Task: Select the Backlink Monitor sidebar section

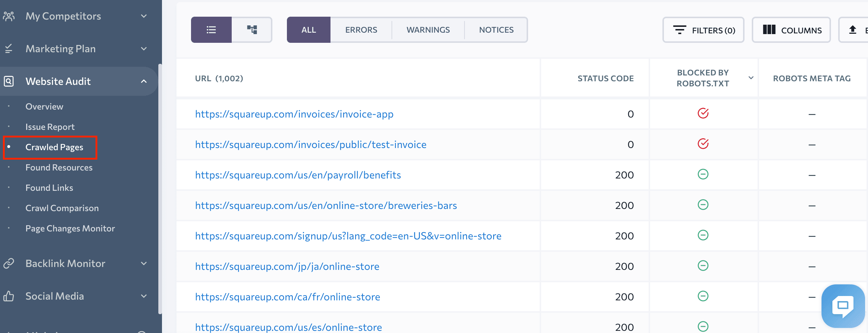Action: tap(79, 263)
